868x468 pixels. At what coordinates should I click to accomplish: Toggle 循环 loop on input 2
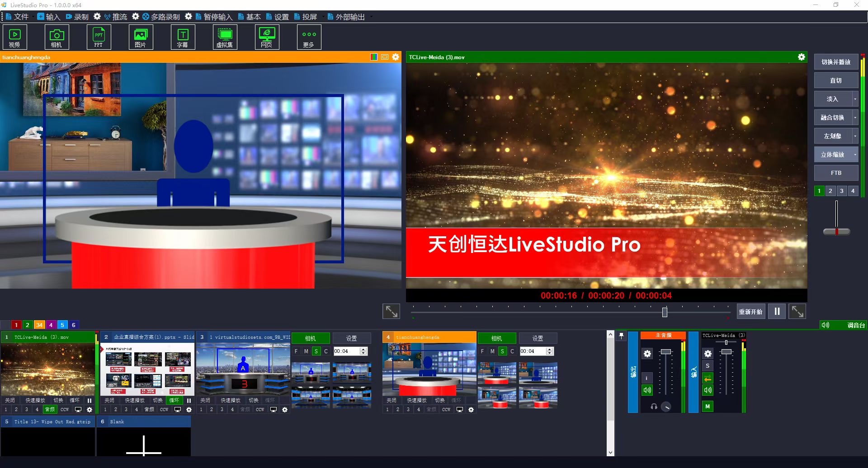coord(174,400)
